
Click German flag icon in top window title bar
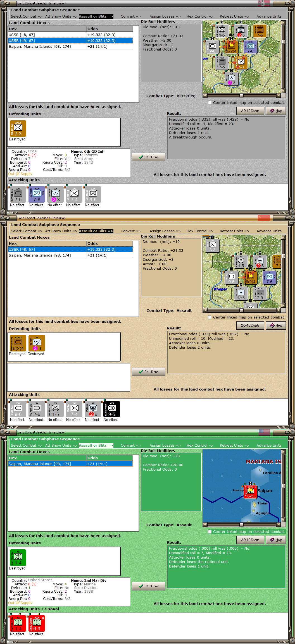pyautogui.click(x=264, y=3)
